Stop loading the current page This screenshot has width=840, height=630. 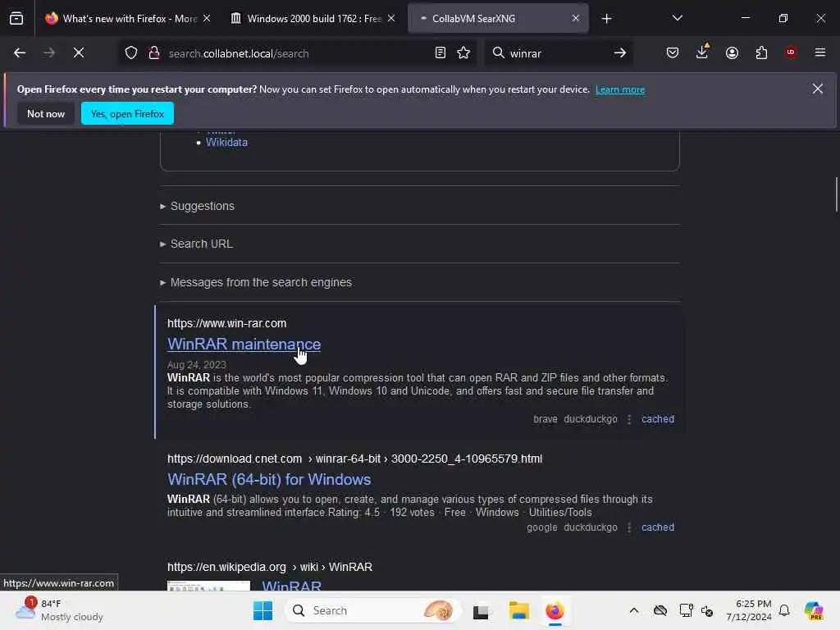click(x=79, y=52)
